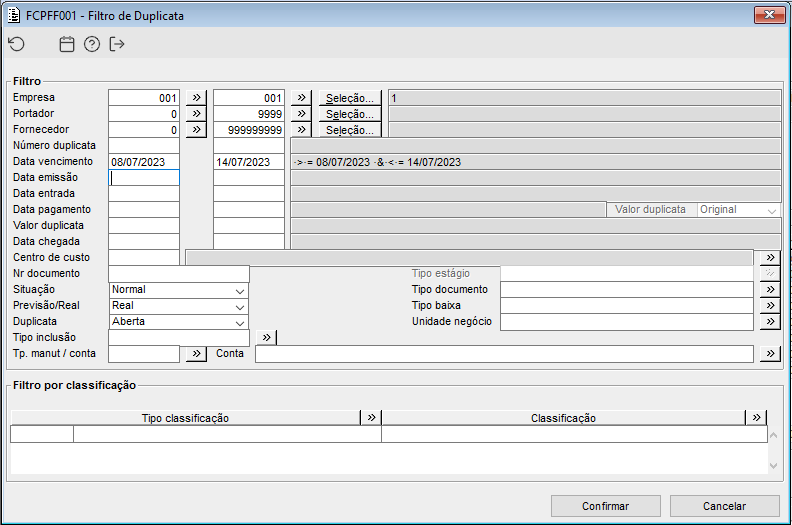The height and width of the screenshot is (525, 792).
Task: Click the Tipo baixa input field
Action: (627, 306)
